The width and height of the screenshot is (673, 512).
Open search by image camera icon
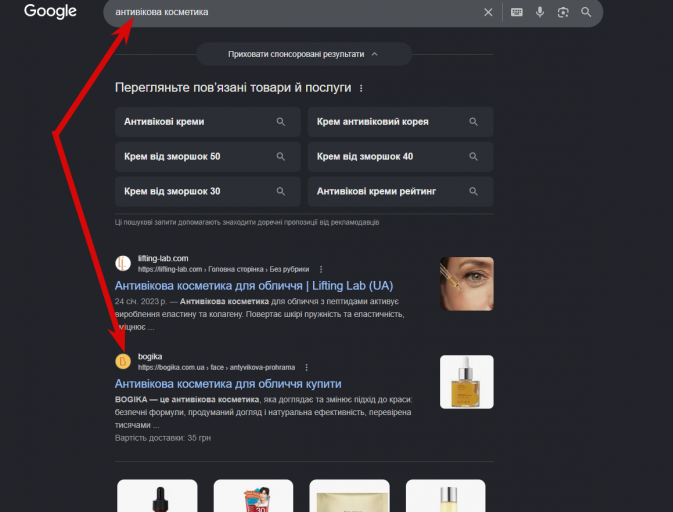[563, 12]
